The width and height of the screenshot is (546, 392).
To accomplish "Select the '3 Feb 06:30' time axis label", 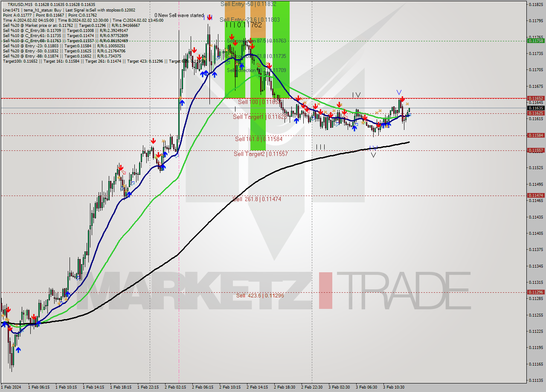I will pyautogui.click(x=366, y=387).
